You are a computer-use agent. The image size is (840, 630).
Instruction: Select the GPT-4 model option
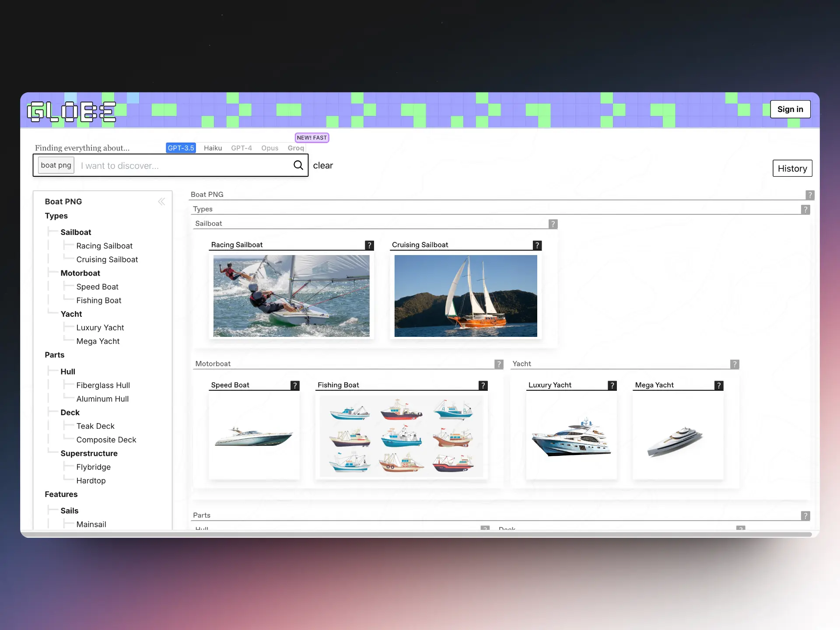tap(241, 148)
